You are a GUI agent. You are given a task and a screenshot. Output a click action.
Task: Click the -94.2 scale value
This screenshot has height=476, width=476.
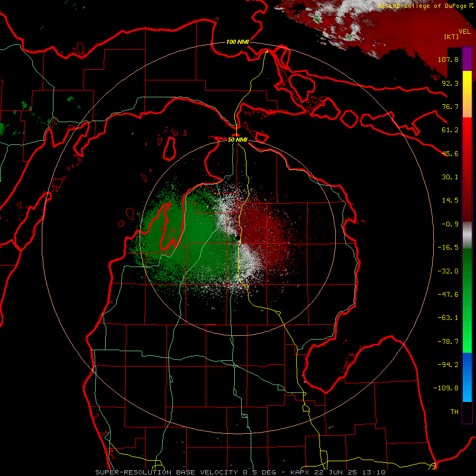pyautogui.click(x=448, y=365)
